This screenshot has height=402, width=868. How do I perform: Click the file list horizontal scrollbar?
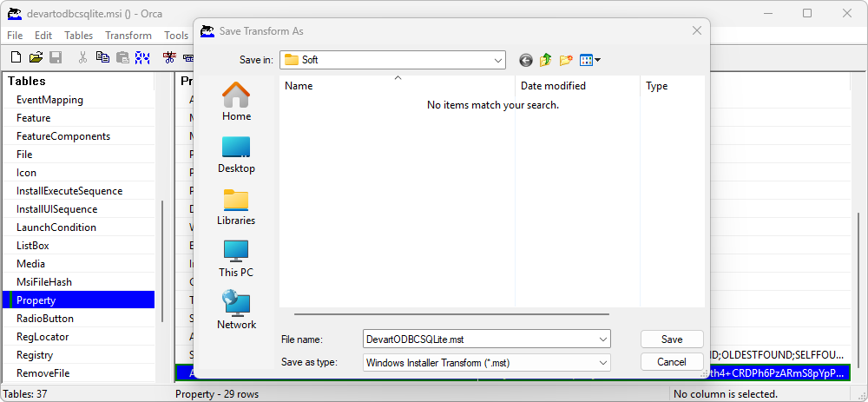451,314
